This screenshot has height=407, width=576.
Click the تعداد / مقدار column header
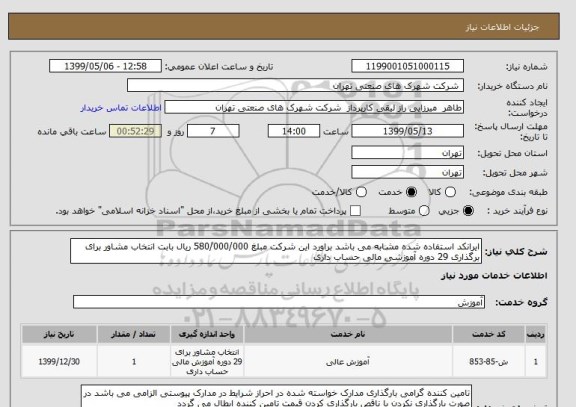(x=134, y=334)
